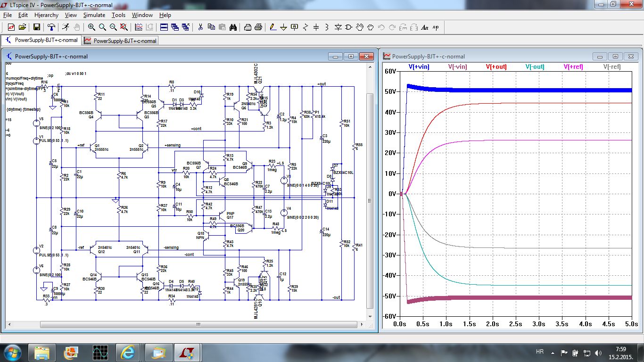This screenshot has height=362, width=644.
Task: Click the V(+vin) trace label
Action: [419, 67]
